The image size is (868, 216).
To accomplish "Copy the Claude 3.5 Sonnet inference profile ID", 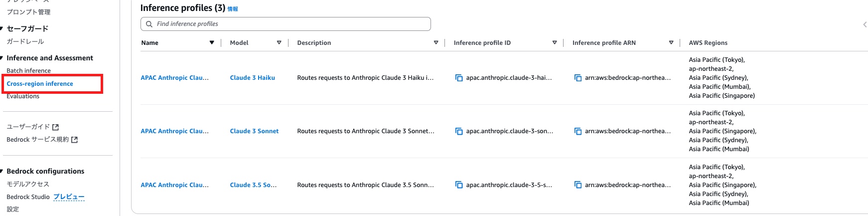I will point(459,185).
